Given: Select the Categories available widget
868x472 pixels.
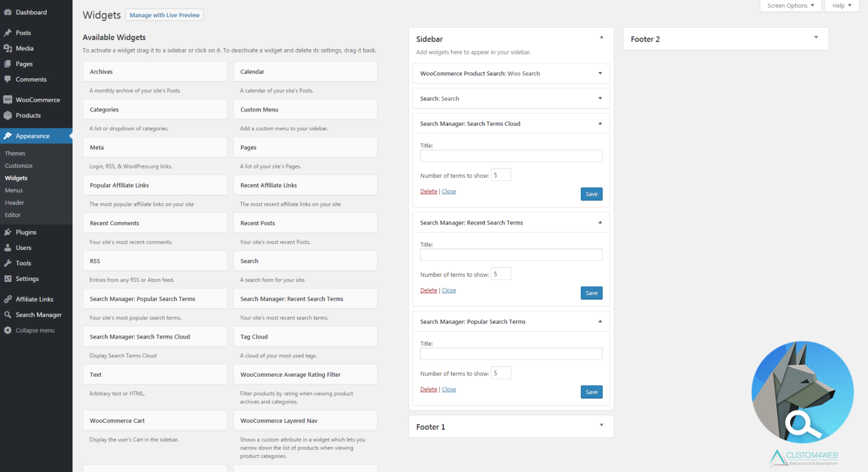Looking at the screenshot, I should pyautogui.click(x=155, y=110).
